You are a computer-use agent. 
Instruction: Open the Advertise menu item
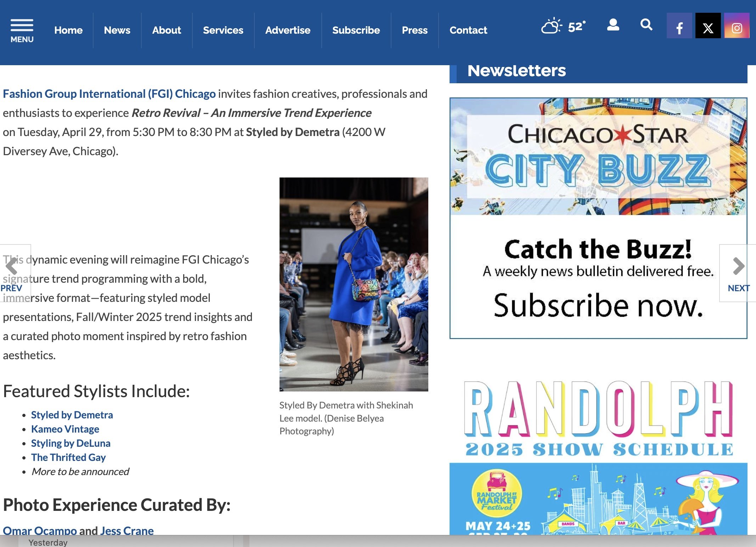(288, 30)
